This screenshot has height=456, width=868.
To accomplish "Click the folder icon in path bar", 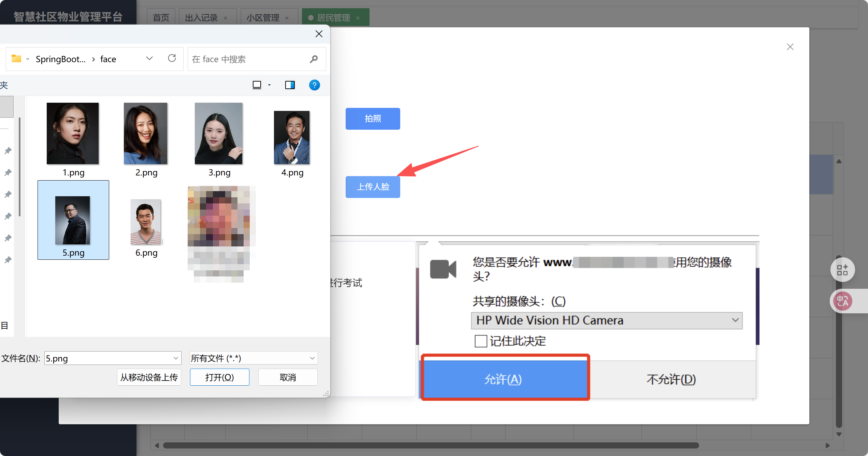I will pos(16,59).
